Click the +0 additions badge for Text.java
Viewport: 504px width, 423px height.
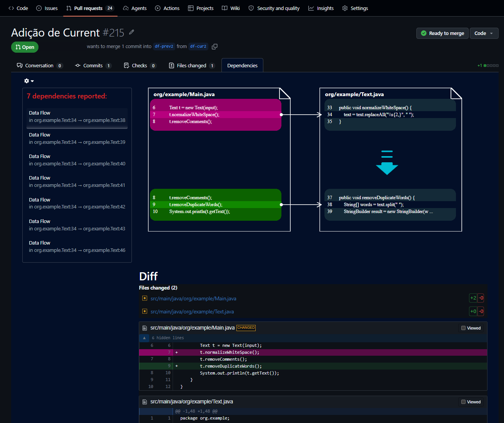[473, 311]
